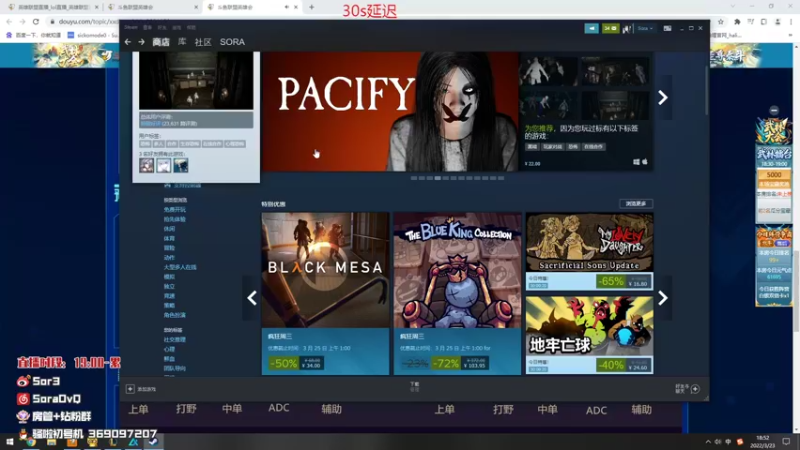Click the -72% Blue King discount price

click(445, 363)
